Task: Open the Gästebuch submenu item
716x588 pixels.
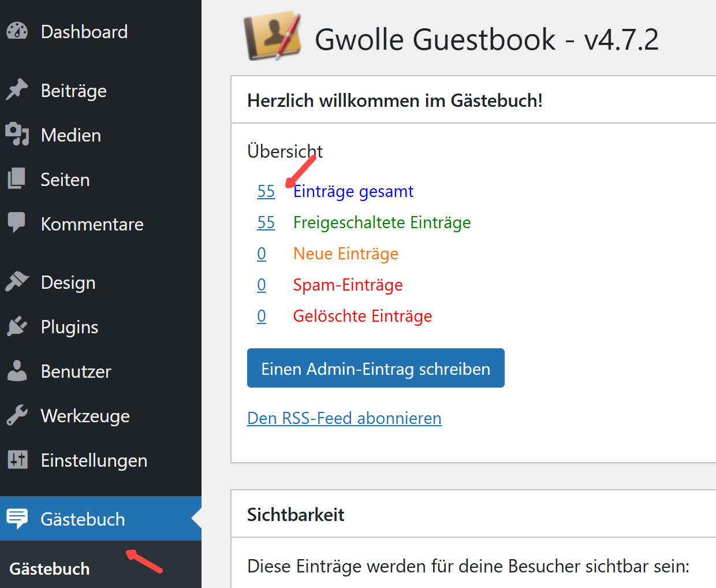Action: tap(50, 569)
